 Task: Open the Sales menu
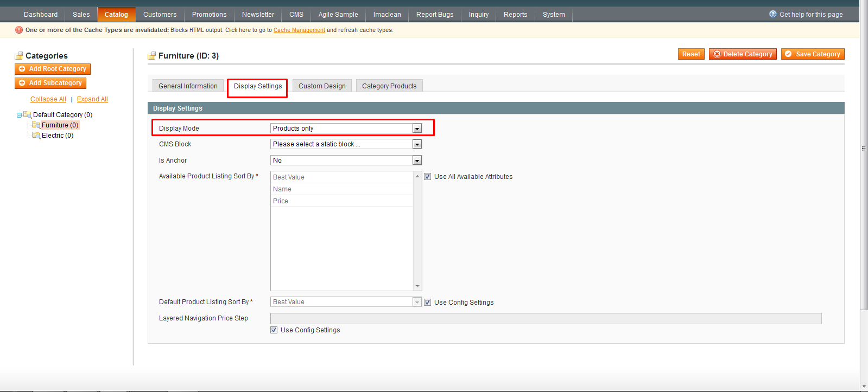(81, 15)
